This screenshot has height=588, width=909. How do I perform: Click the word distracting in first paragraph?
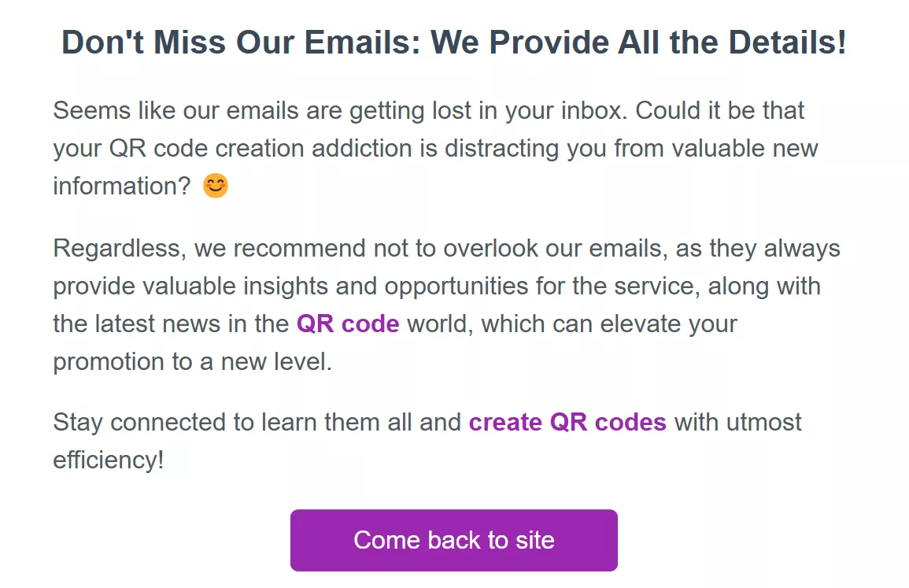[501, 149]
